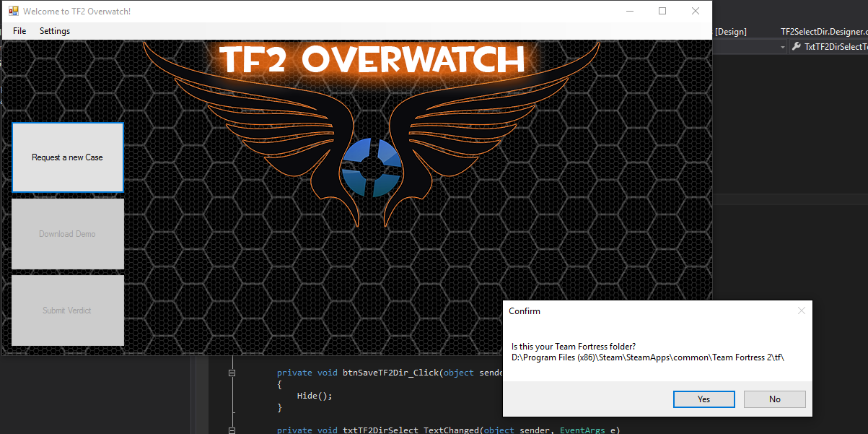Viewport: 868px width, 434px height.
Task: Reject the Team Fortress folder by clicking No
Action: point(774,399)
